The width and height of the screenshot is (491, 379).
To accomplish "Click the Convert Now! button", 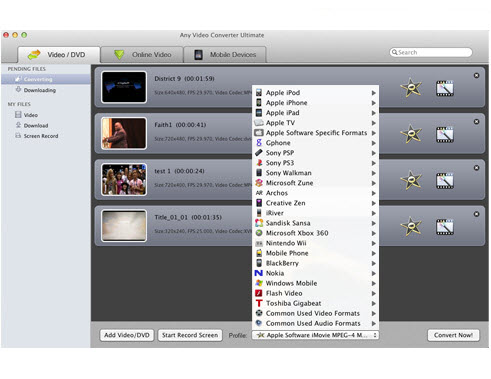I will coord(453,335).
